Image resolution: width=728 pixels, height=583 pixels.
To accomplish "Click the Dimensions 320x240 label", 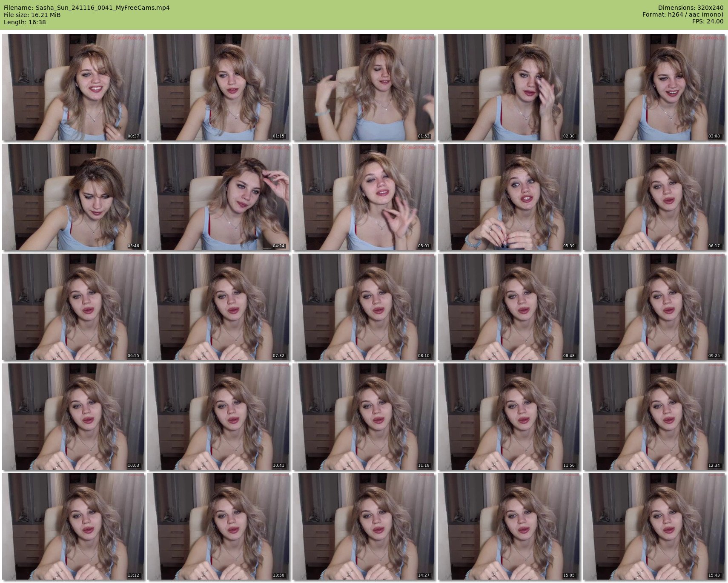I will (691, 8).
